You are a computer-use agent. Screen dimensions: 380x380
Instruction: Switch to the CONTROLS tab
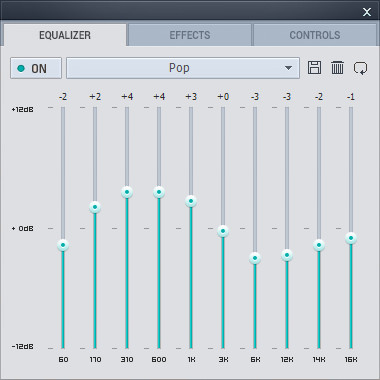(x=315, y=35)
